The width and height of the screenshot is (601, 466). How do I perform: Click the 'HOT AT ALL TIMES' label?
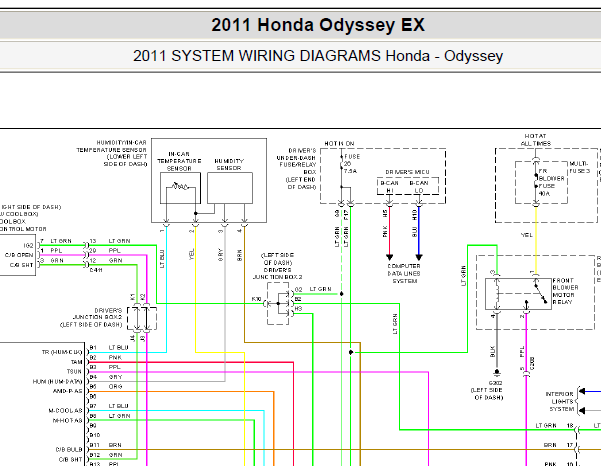535,139
